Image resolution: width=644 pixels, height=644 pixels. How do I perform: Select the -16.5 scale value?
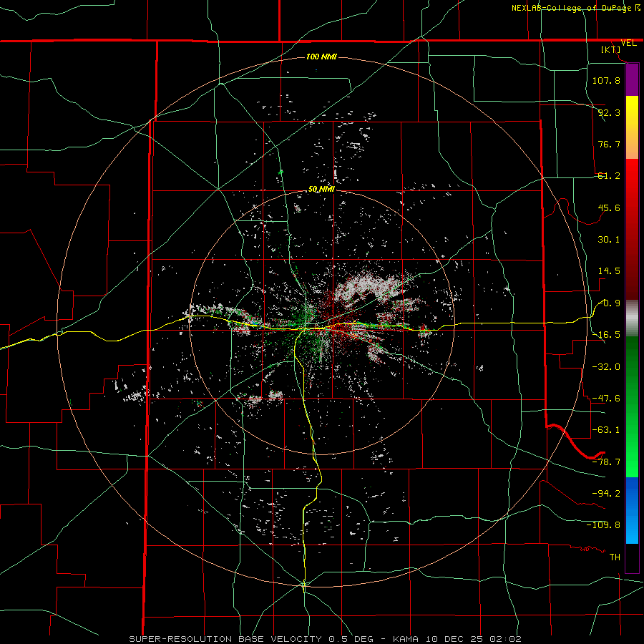pos(606,335)
